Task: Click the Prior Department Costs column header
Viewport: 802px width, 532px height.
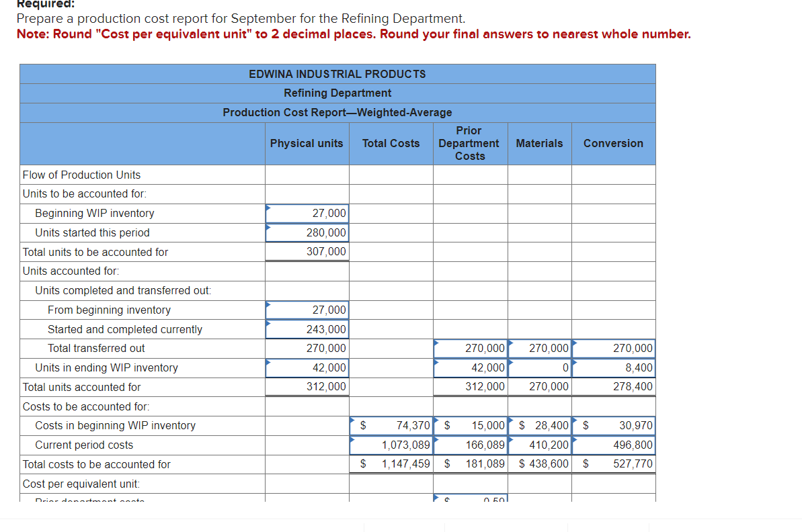Action: (x=469, y=144)
